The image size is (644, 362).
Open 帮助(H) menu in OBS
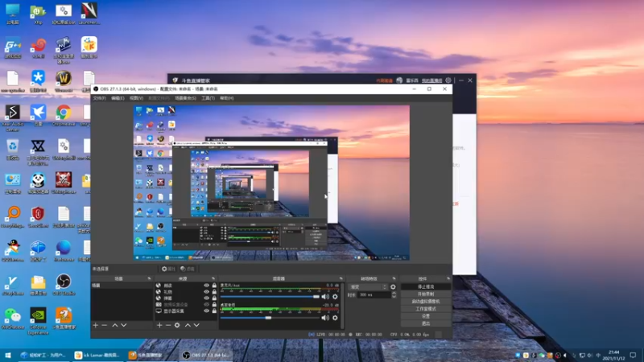[227, 98]
